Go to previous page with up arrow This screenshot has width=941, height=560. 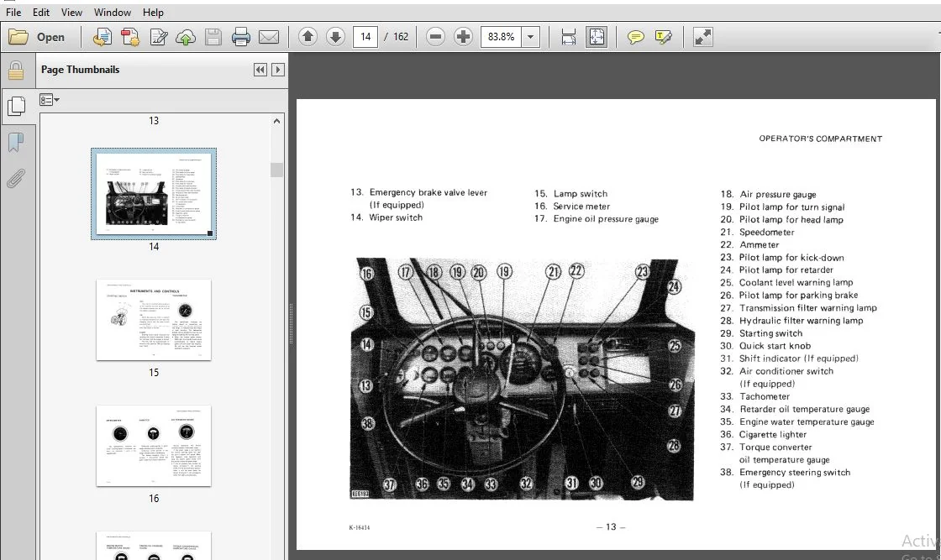pos(308,37)
